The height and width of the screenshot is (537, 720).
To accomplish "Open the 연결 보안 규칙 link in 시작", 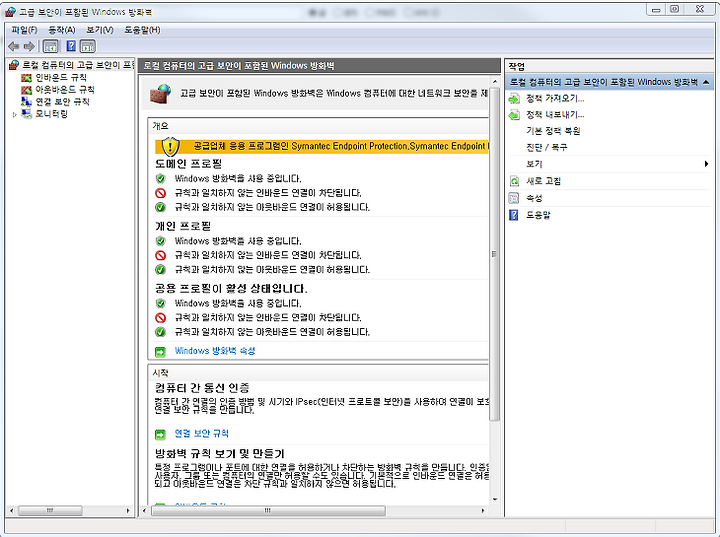I will click(202, 433).
